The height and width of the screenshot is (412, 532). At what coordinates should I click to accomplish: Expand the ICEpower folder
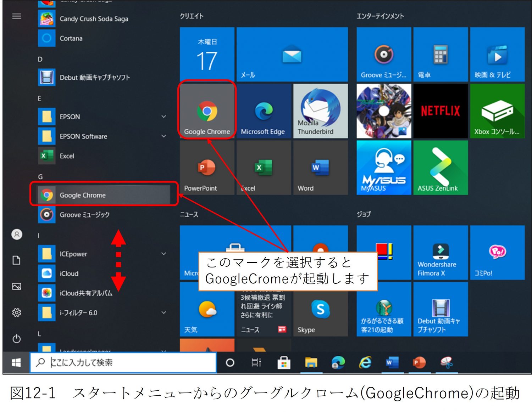tap(164, 254)
